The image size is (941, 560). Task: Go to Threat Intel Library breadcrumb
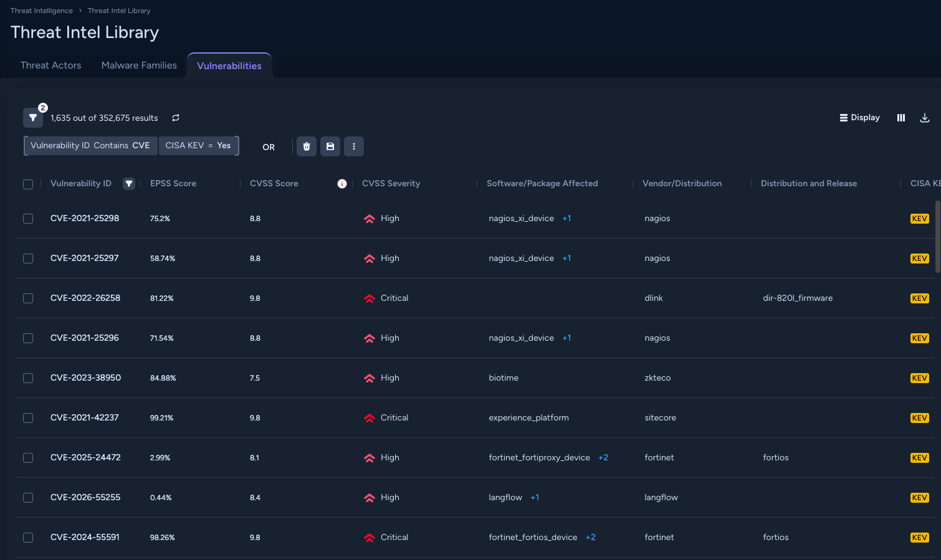click(119, 11)
